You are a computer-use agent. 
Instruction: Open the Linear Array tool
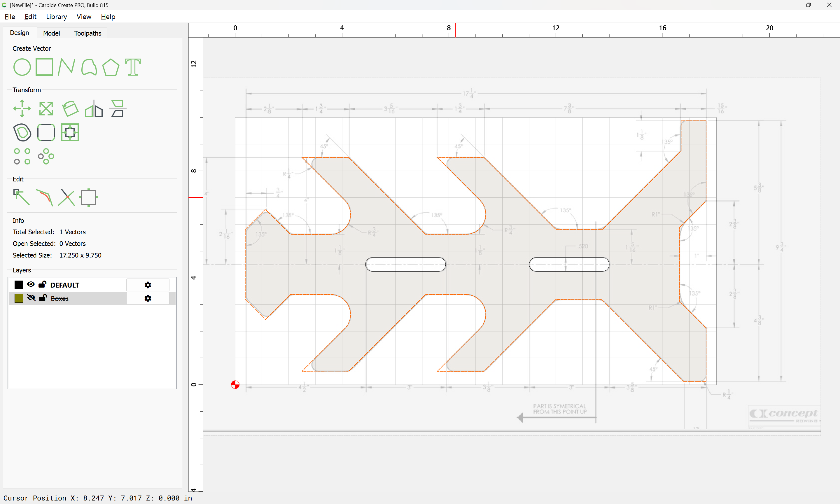pyautogui.click(x=22, y=156)
